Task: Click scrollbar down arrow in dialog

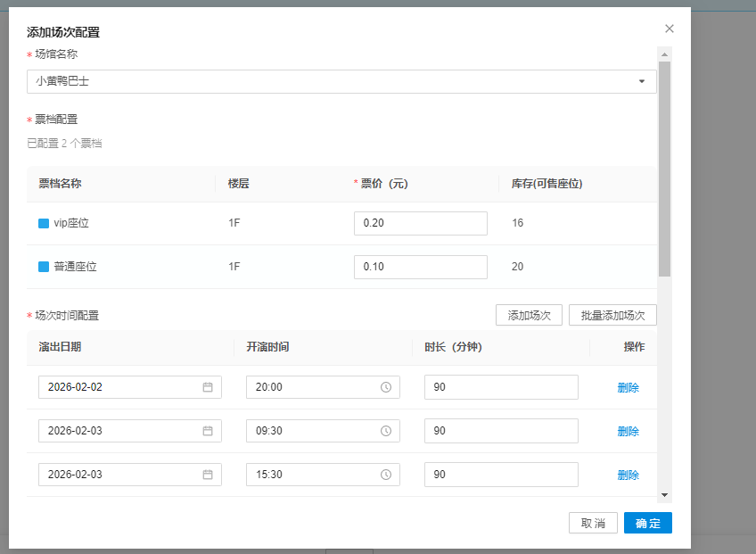Action: click(x=664, y=494)
